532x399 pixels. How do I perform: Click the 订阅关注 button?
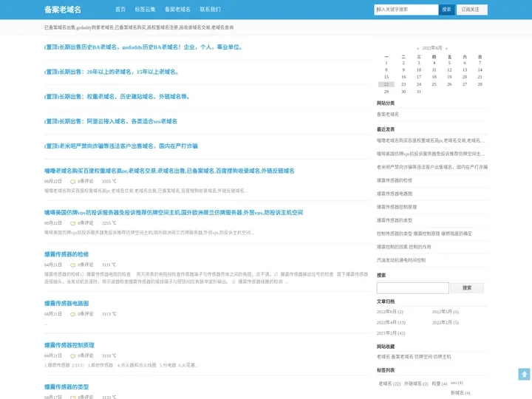(x=472, y=10)
